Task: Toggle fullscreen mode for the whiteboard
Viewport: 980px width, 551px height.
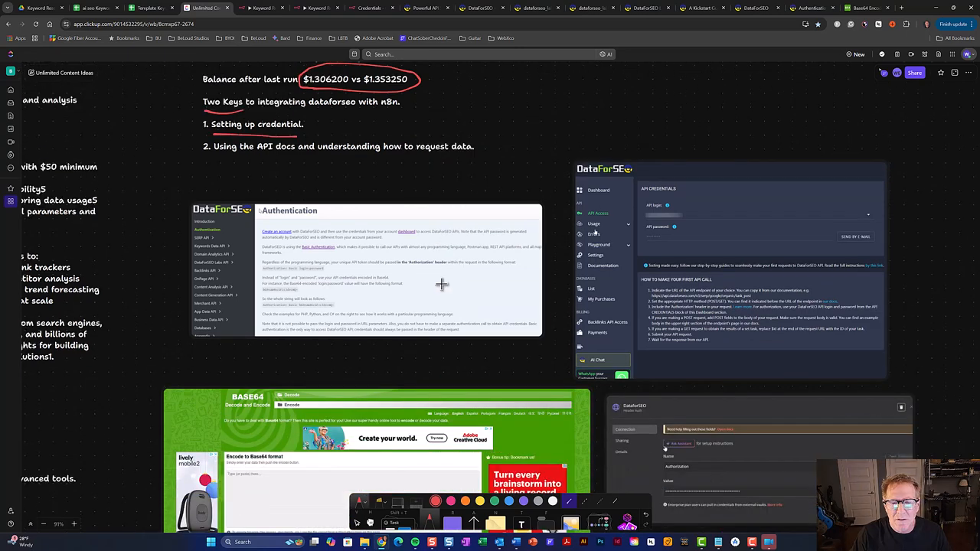Action: [955, 73]
